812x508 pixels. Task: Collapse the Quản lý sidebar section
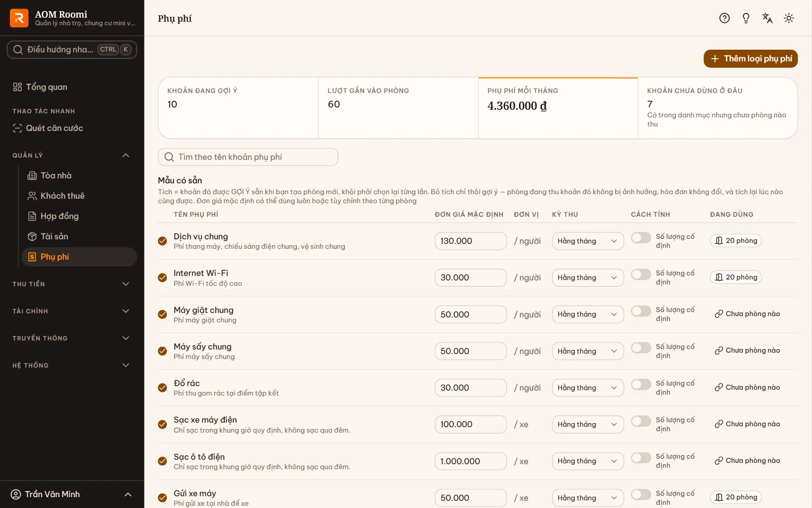72,155
